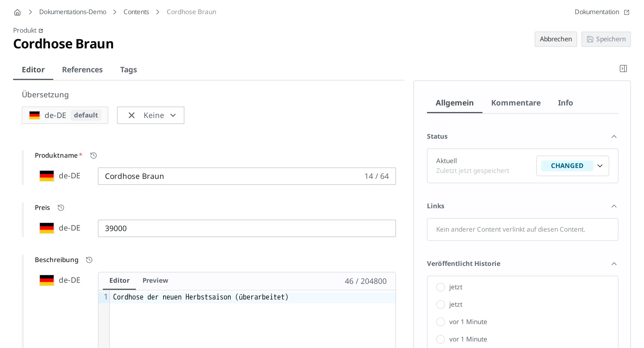
Task: Click the German flag beside the Produktname field
Action: (47, 176)
